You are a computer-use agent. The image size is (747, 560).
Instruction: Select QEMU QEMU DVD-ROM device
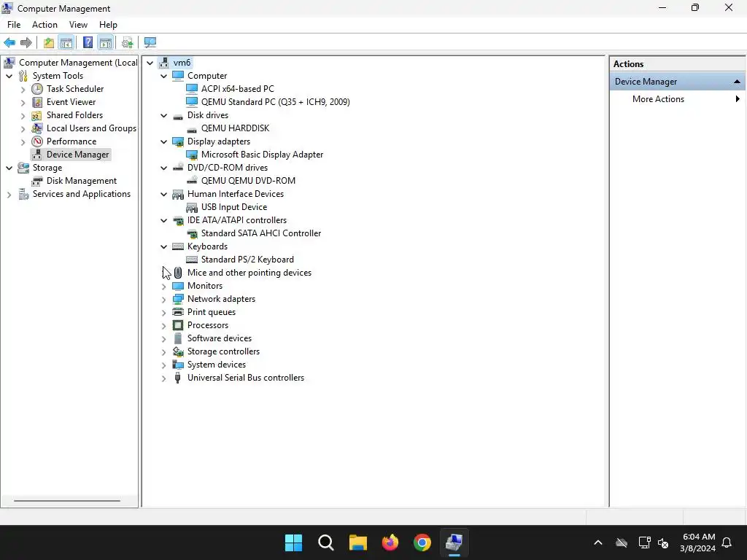(x=248, y=181)
